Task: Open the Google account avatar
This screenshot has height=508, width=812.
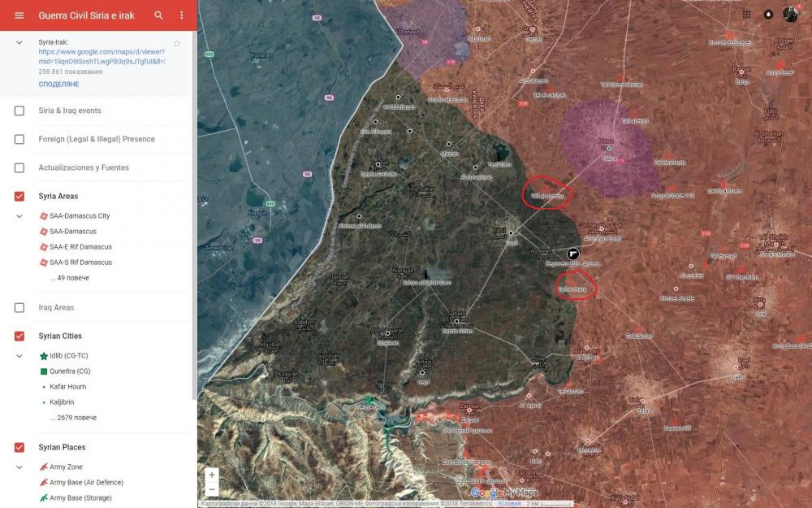Action: 790,15
